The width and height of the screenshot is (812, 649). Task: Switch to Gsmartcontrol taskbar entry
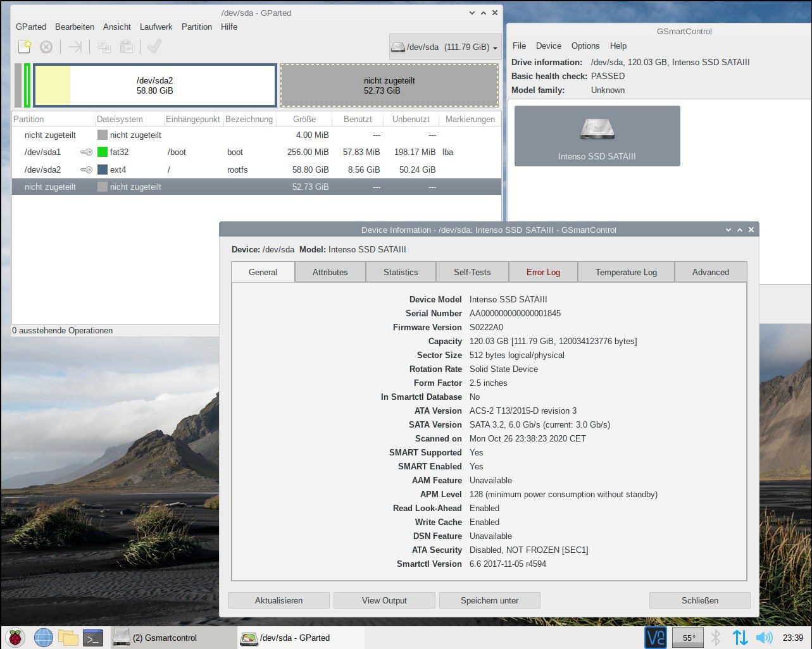click(x=173, y=638)
